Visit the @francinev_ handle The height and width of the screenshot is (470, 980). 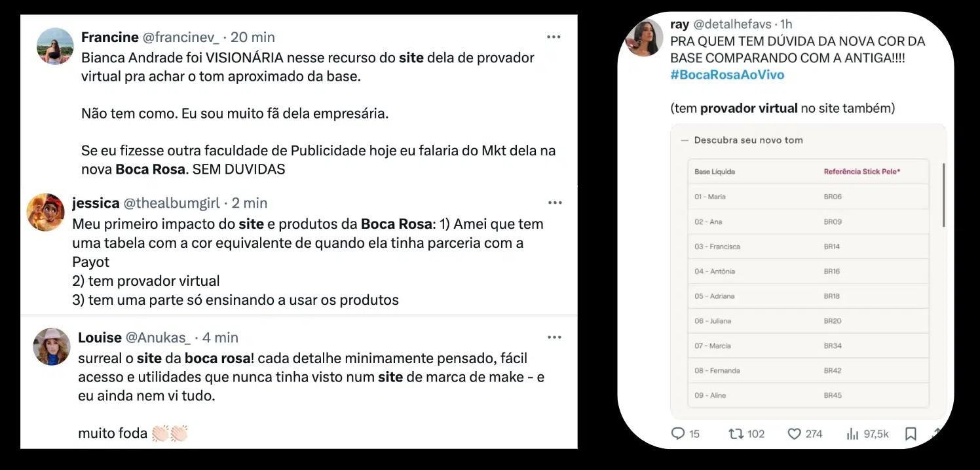click(x=181, y=37)
